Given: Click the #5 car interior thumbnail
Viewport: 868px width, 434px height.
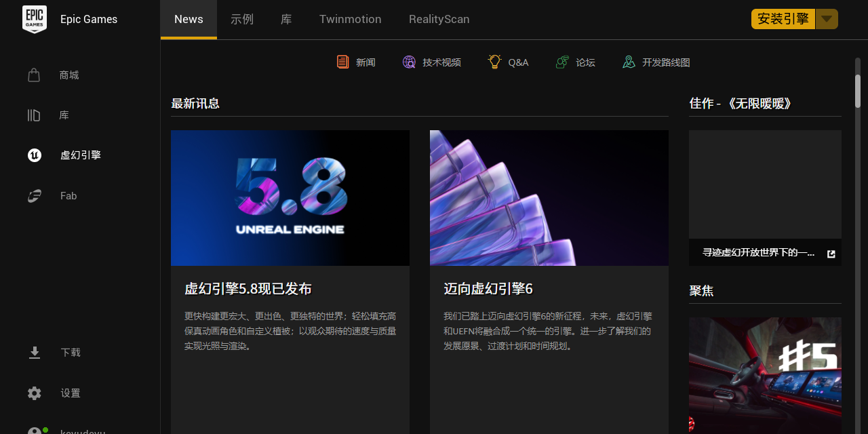Looking at the screenshot, I should [765, 376].
